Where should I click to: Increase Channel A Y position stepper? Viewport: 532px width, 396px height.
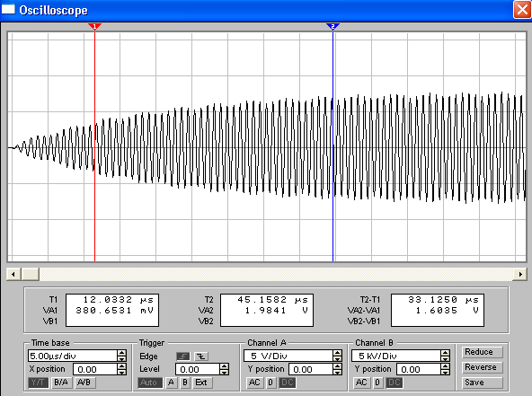coord(337,366)
